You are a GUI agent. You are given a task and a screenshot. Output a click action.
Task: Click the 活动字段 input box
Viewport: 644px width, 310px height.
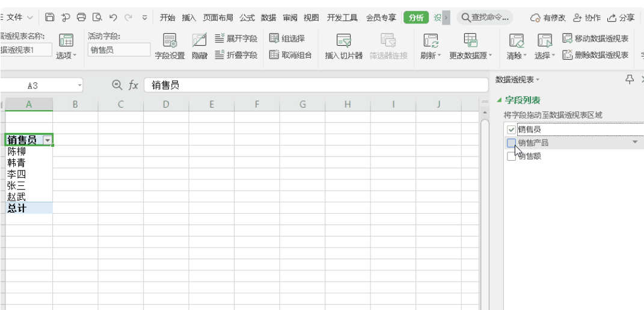[x=119, y=50]
